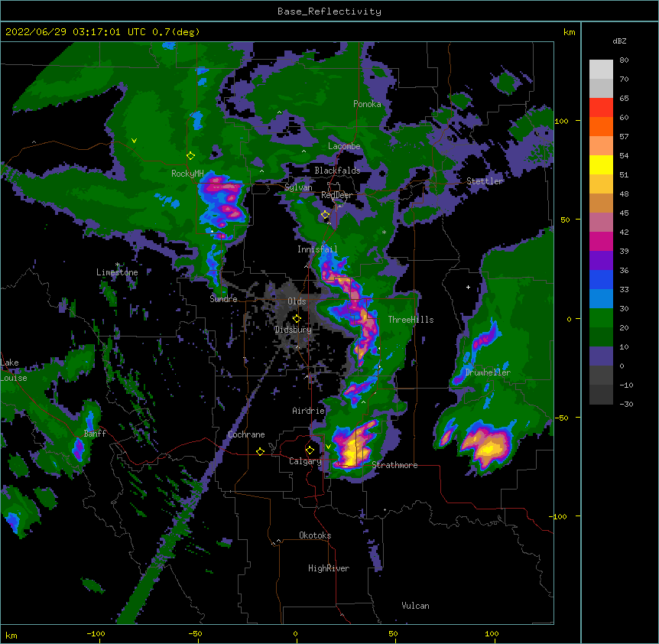Select the white plus marker east of ThreeHills
The height and width of the screenshot is (644, 659).
tap(468, 287)
